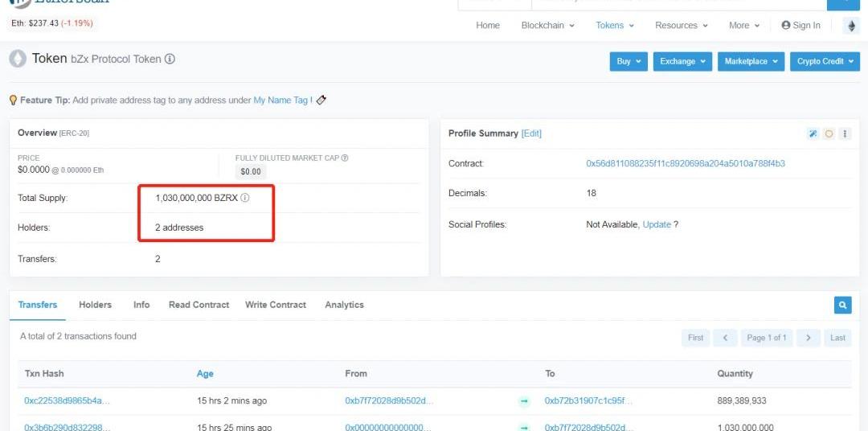Go to next page with right chevron
Screen dimensions: 868x431
809,338
